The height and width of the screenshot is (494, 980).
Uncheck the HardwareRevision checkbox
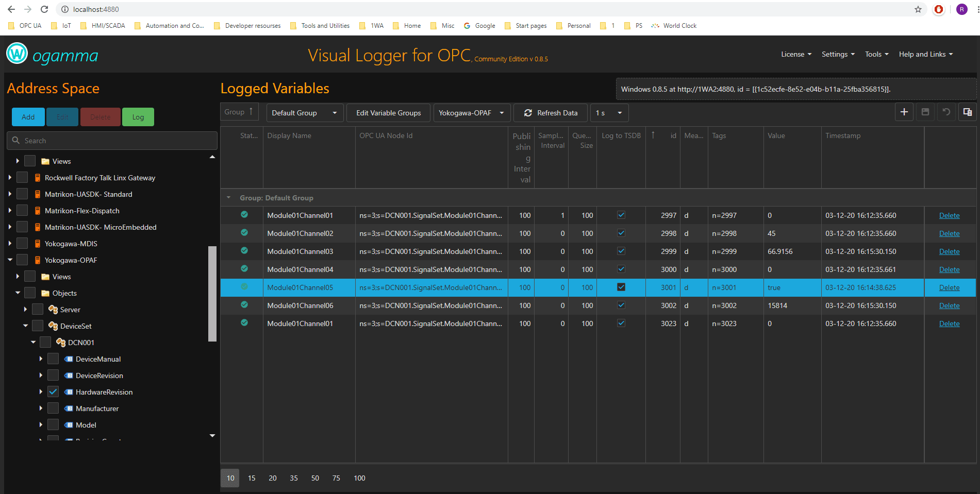tap(53, 392)
